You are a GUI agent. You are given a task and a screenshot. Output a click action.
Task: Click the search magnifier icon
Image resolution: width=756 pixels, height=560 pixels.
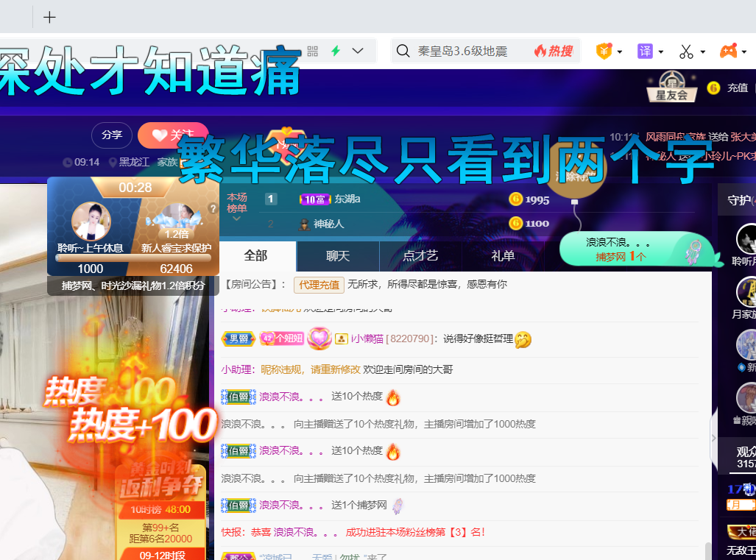(x=403, y=51)
